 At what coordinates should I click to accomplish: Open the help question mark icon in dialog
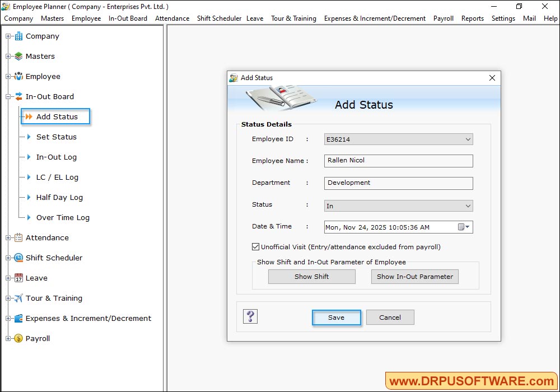coord(250,316)
